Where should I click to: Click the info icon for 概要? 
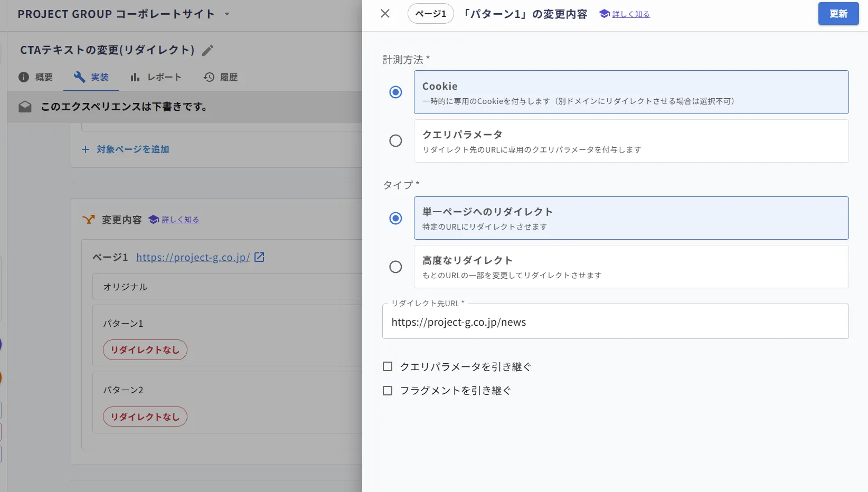coord(24,77)
